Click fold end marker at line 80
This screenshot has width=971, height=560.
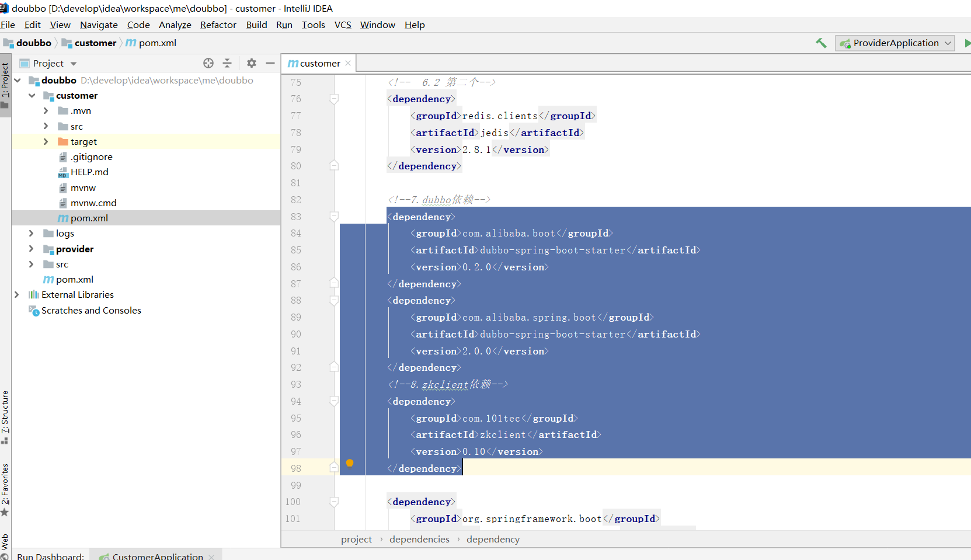[334, 166]
